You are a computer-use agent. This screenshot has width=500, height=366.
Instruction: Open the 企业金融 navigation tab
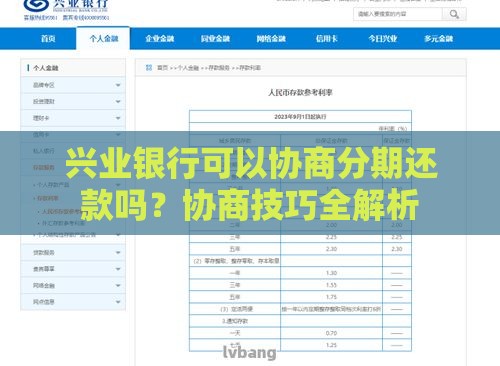[160, 39]
